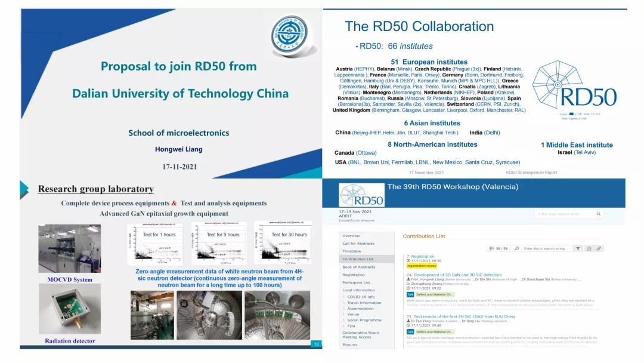This screenshot has height=363, width=644.
Task: Open the Travel Information sub-item
Action: pyautogui.click(x=364, y=303)
